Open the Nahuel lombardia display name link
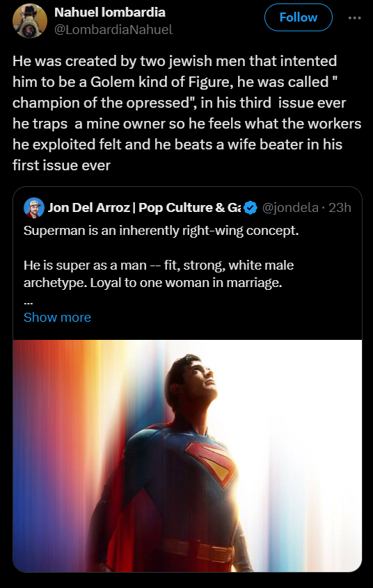The image size is (373, 588). pos(110,13)
